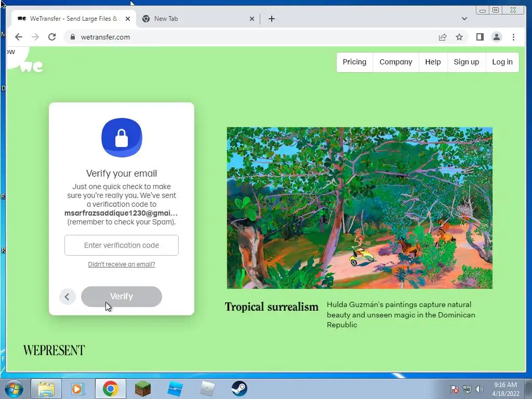Screen dimensions: 532x399
Task: Focus the Enter verification code field
Action: click(x=122, y=245)
